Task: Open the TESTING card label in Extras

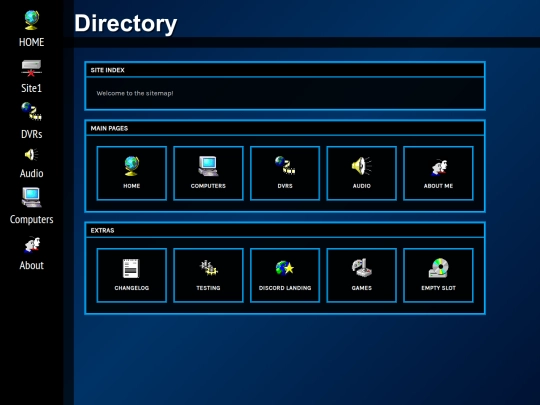Action: tap(208, 288)
